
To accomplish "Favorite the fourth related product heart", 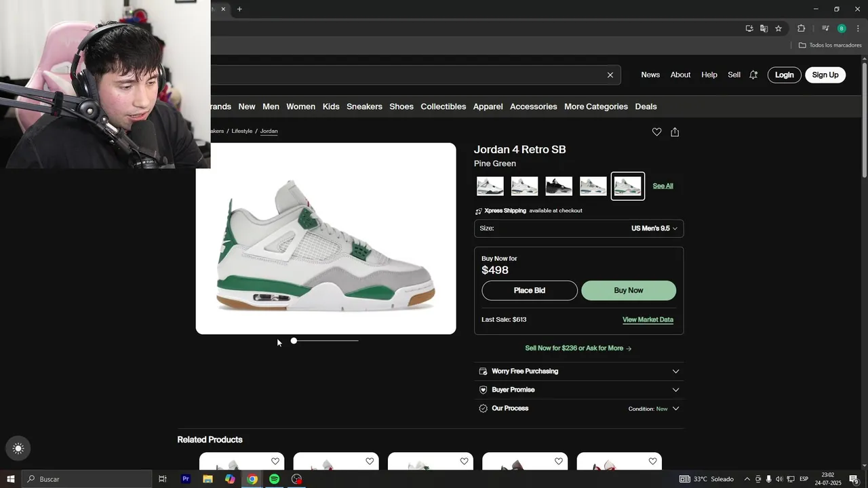I will click(558, 462).
